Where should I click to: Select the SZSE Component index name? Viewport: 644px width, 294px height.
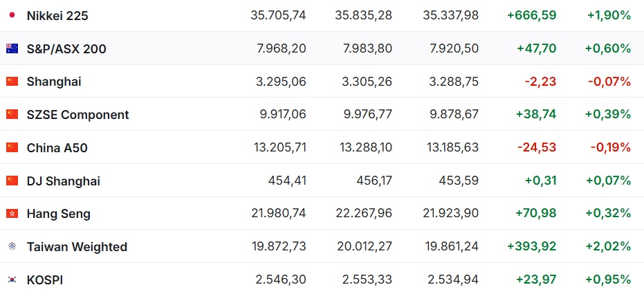click(x=77, y=115)
